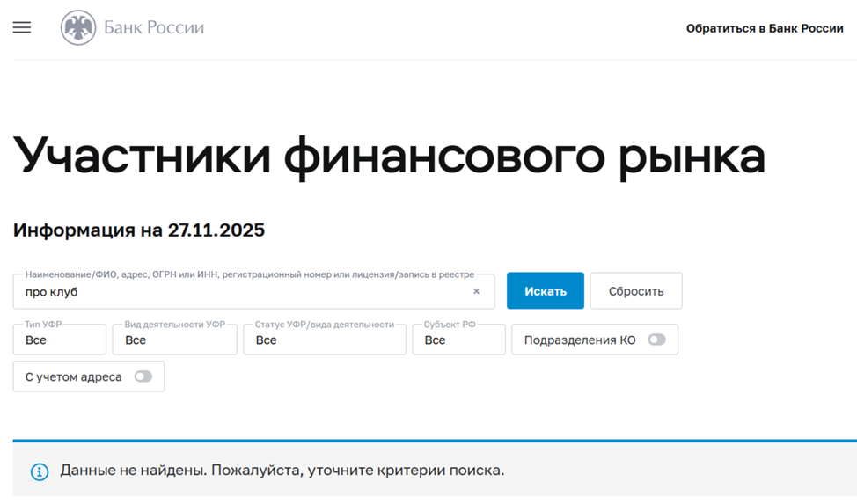Toggle the Подразделения КО switch

pos(656,340)
